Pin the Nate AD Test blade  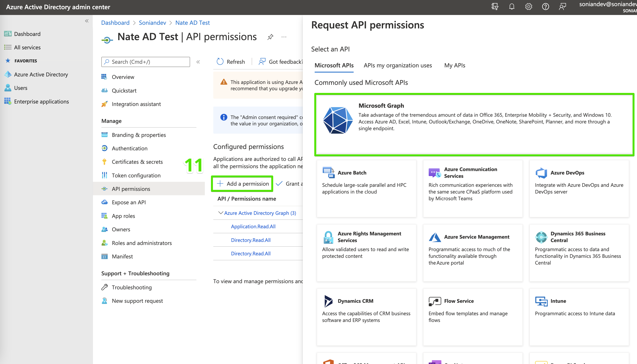(x=270, y=37)
